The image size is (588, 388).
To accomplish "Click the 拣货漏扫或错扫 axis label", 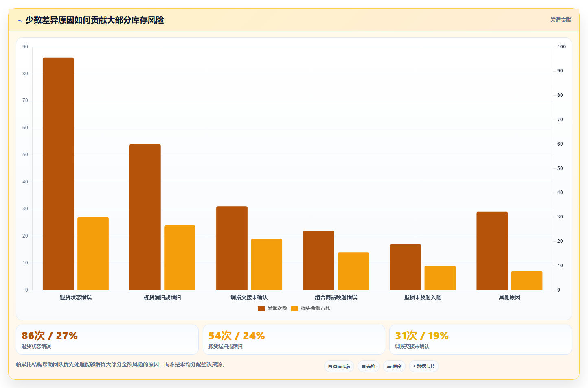I will coord(162,298).
